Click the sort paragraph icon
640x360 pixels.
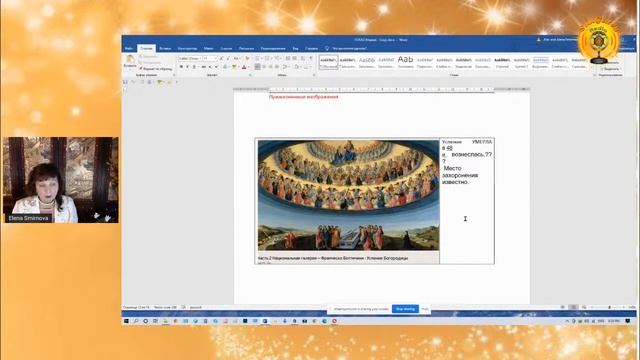303,58
